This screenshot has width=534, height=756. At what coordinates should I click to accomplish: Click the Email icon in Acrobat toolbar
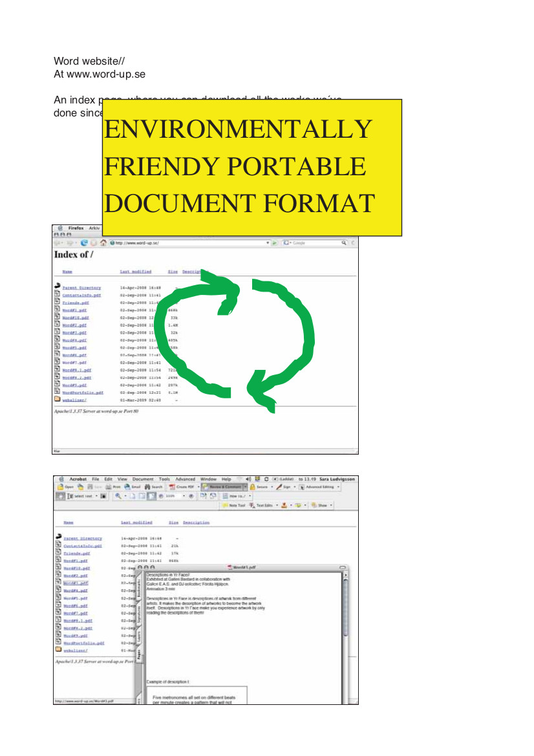point(133,486)
